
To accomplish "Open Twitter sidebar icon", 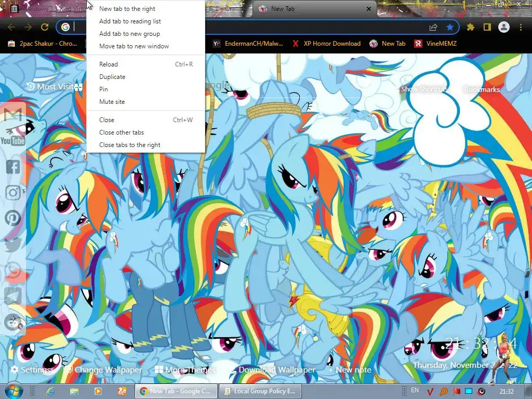I will (13, 244).
